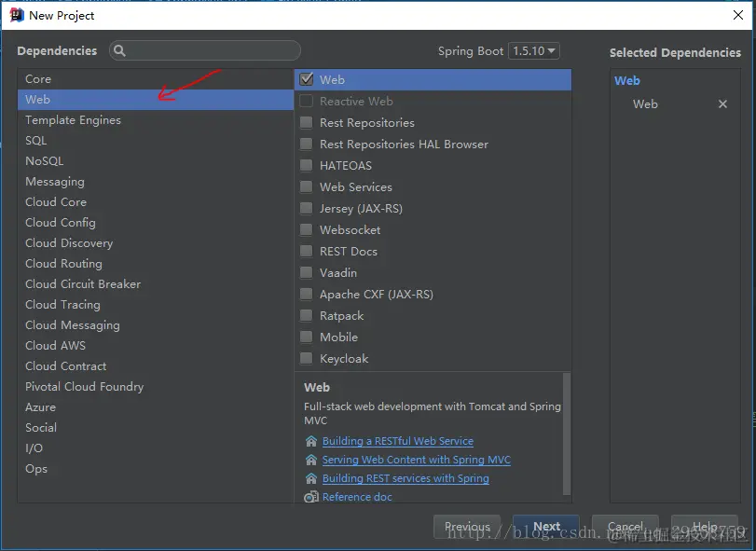Select the Web category in list
This screenshot has height=551, width=756.
pyautogui.click(x=156, y=100)
